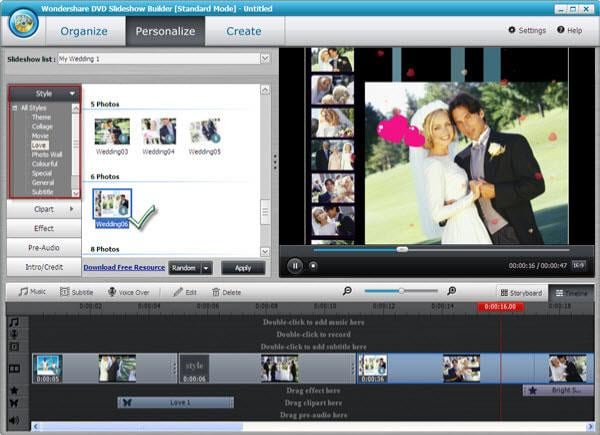Switch to Storyboard view
The image size is (600, 435).
tap(522, 293)
